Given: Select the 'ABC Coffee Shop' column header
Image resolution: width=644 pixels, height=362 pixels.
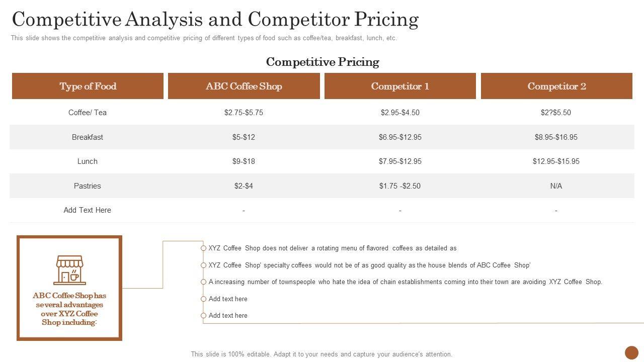Looking at the screenshot, I should pyautogui.click(x=244, y=86).
